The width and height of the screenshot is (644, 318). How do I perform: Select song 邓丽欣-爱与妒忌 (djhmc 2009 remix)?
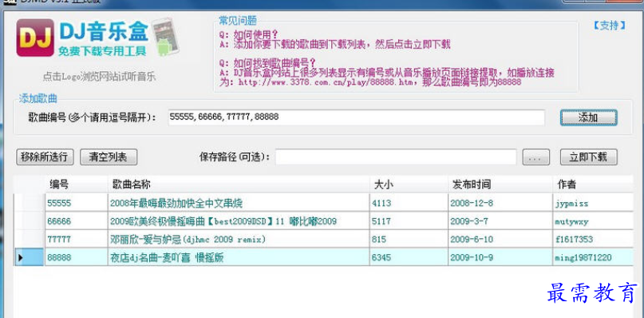click(239, 239)
